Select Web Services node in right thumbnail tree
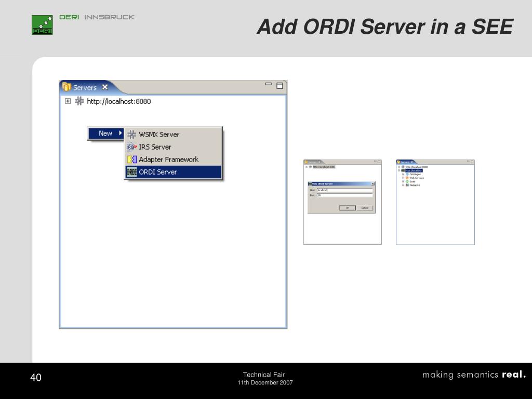Viewport: 532px width, 399px height. [417, 178]
